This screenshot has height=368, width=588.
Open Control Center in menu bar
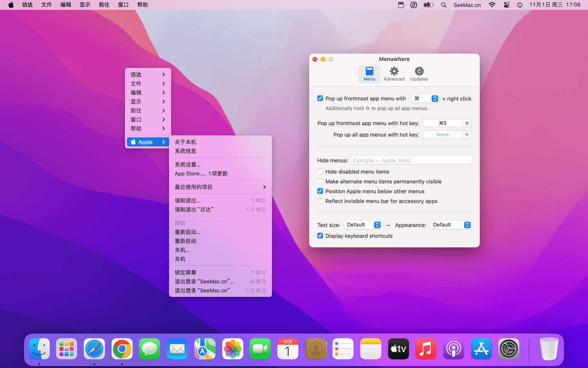click(507, 5)
